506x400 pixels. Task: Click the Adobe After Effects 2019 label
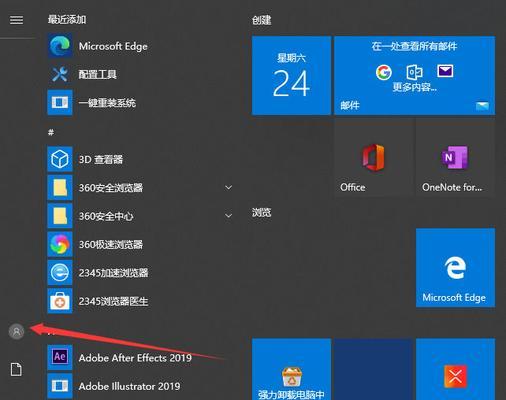point(135,358)
